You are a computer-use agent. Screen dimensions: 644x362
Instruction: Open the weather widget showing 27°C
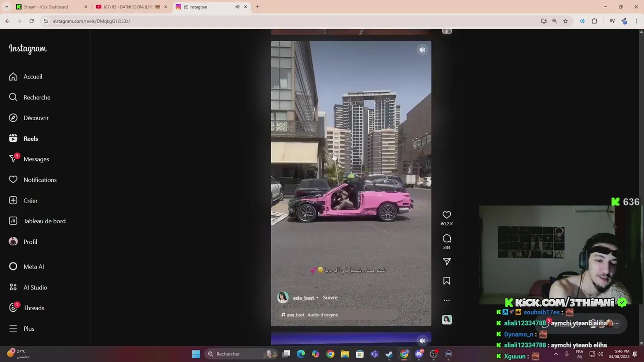pyautogui.click(x=19, y=353)
